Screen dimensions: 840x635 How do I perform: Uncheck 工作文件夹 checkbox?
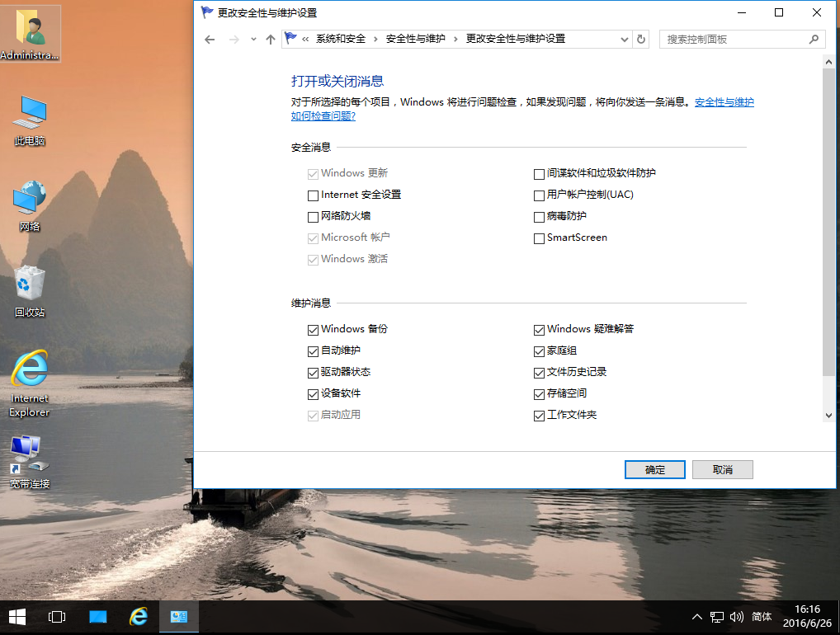pyautogui.click(x=540, y=416)
